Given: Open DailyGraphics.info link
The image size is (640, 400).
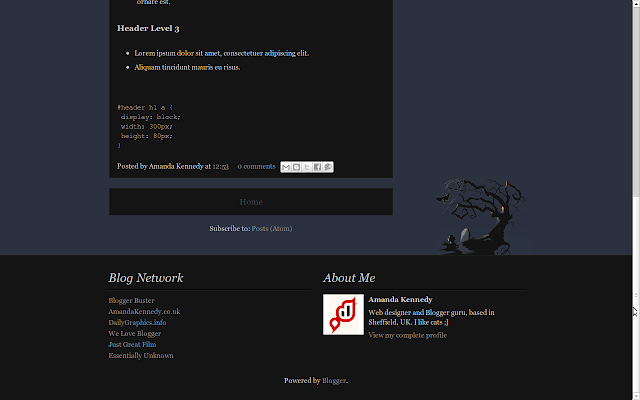Looking at the screenshot, I should pyautogui.click(x=137, y=323).
